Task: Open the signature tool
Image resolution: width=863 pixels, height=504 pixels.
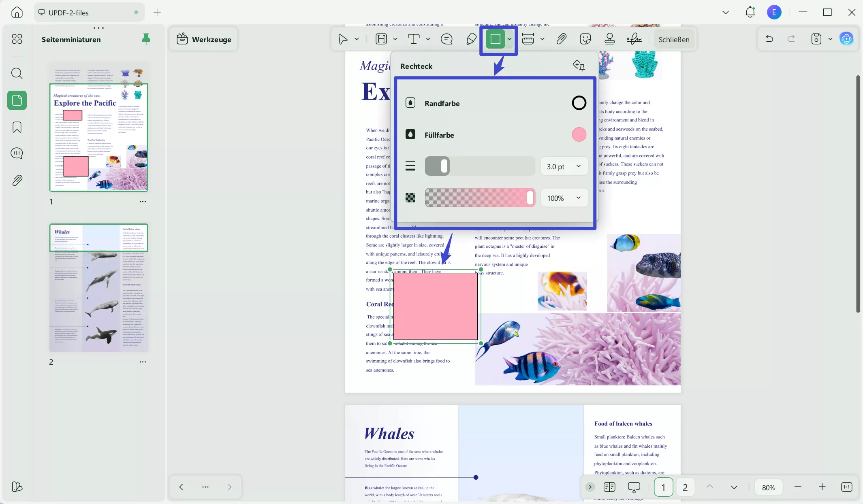Action: coord(634,39)
